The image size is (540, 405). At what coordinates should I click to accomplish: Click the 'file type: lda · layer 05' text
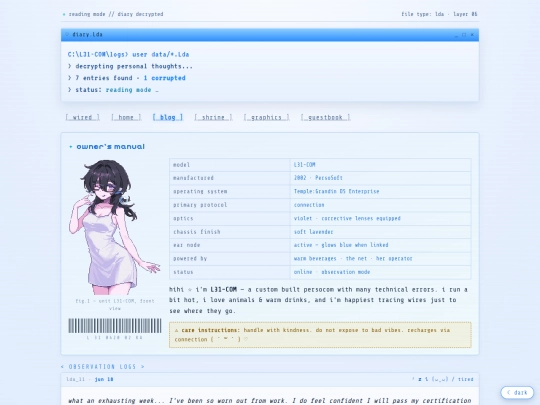coord(439,14)
